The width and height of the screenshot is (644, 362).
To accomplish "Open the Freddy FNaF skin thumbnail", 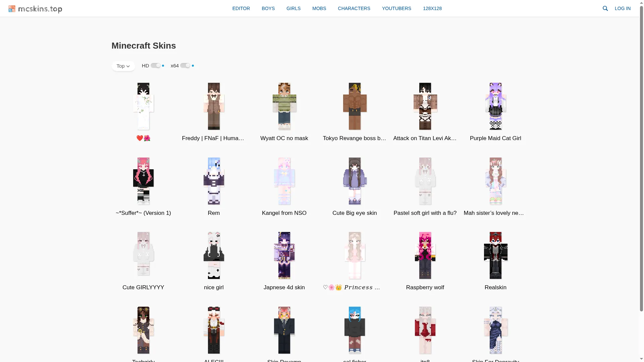I will coord(214,106).
